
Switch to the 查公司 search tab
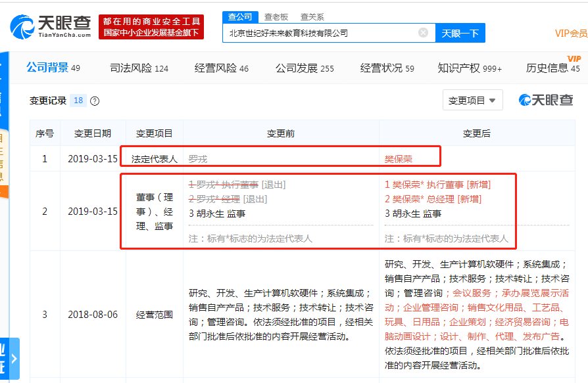[240, 17]
